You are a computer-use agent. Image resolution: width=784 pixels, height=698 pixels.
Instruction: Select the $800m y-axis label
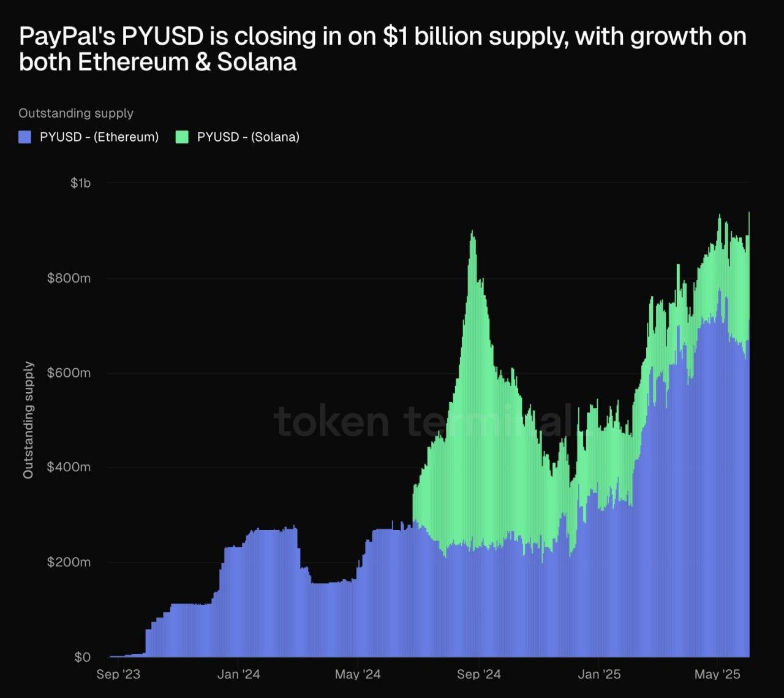click(x=69, y=278)
